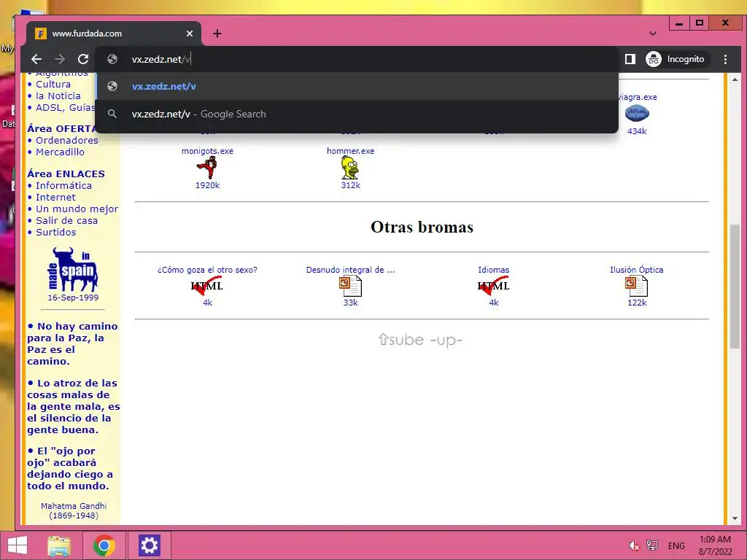Click the PowerPoint icon above 33k
Viewport: 747px width, 560px height.
(x=350, y=287)
